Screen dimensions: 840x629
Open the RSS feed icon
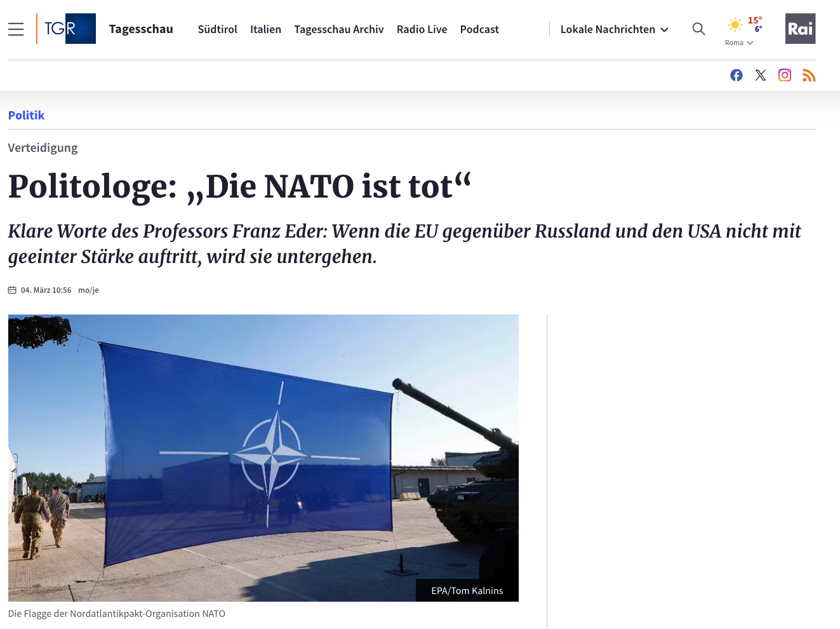coord(809,76)
